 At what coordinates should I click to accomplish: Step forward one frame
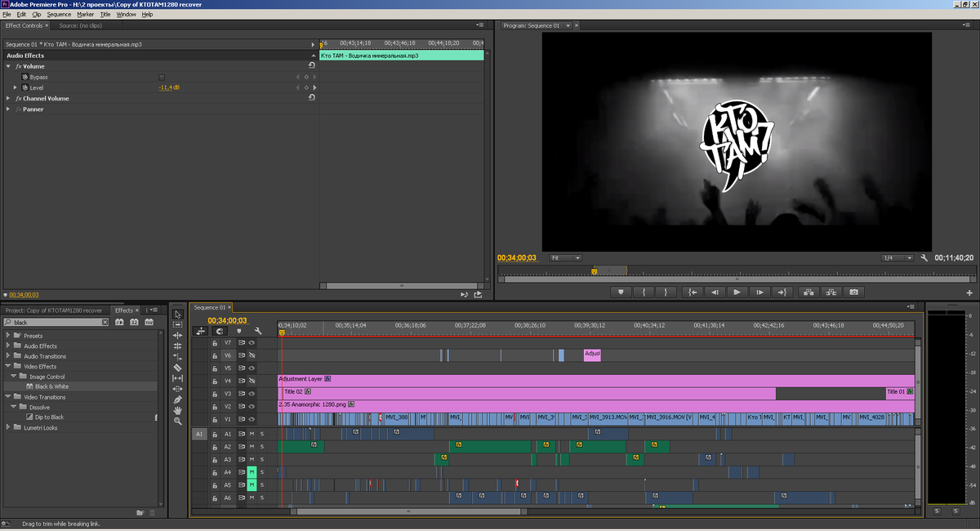759,292
